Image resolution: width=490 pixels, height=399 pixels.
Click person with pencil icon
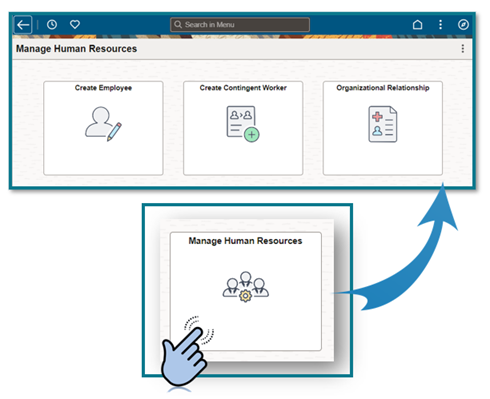pos(103,124)
